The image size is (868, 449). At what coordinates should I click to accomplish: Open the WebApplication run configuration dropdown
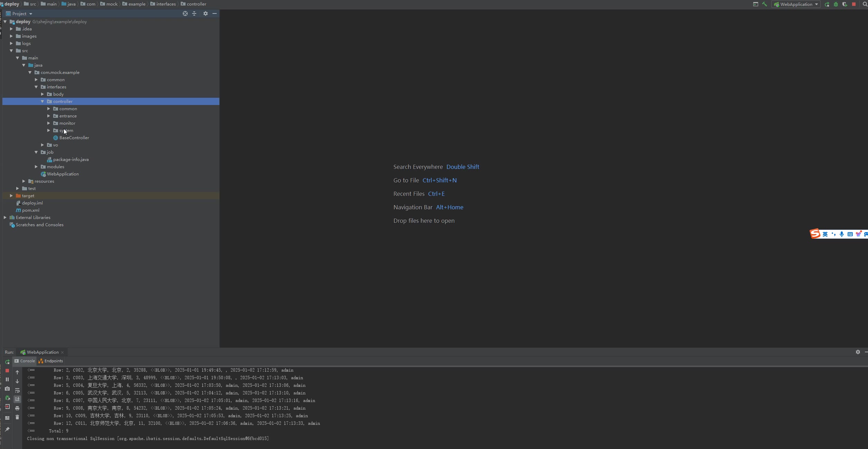[x=796, y=4]
